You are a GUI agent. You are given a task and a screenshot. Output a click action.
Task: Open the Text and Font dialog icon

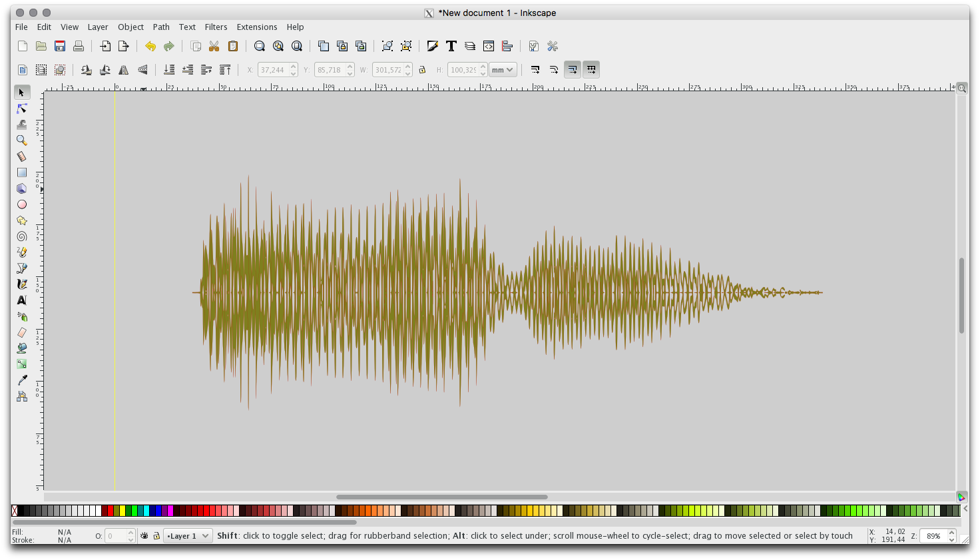[x=451, y=46]
